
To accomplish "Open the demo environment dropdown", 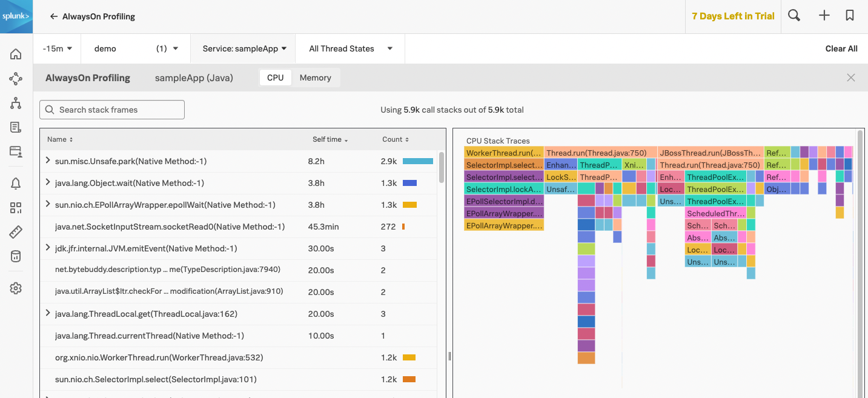I will (136, 48).
